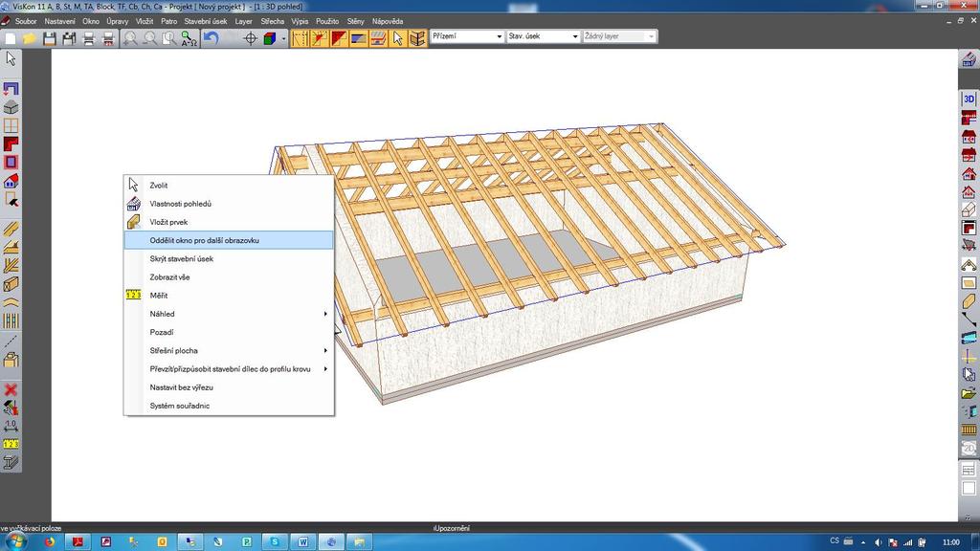Open the Stavební úsek menu
980x551 pixels.
coord(206,21)
